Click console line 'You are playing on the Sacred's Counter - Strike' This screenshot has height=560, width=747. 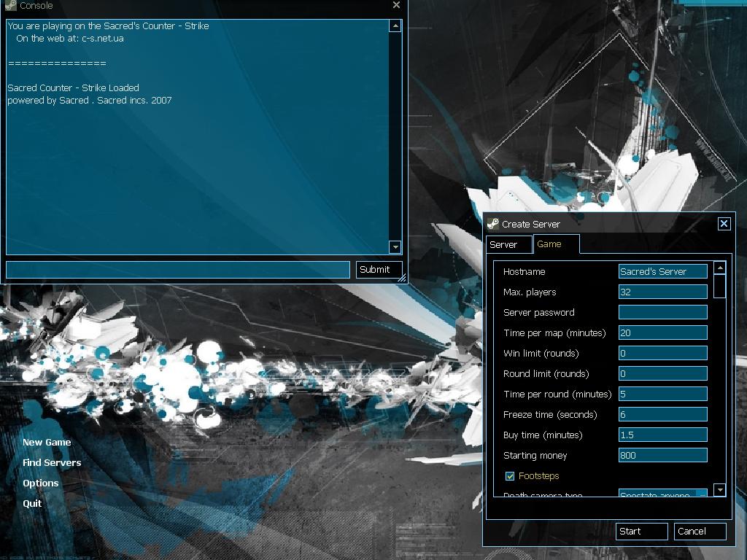tap(108, 26)
